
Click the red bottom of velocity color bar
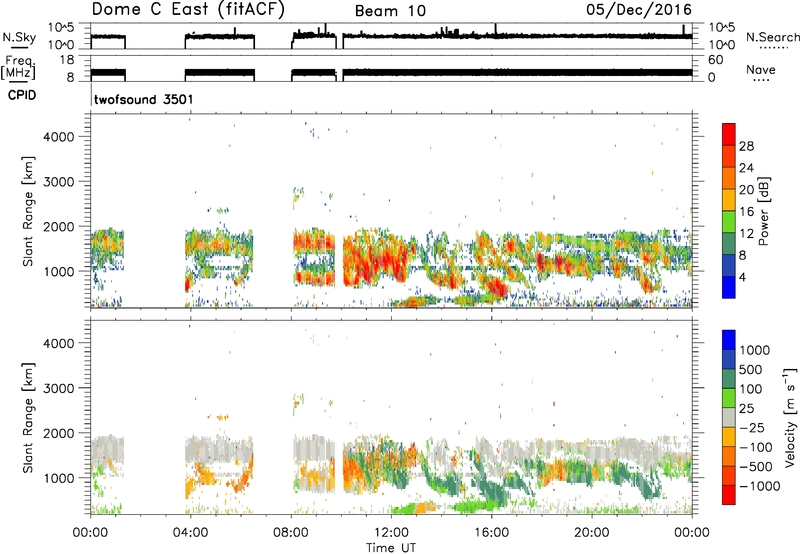point(729,495)
